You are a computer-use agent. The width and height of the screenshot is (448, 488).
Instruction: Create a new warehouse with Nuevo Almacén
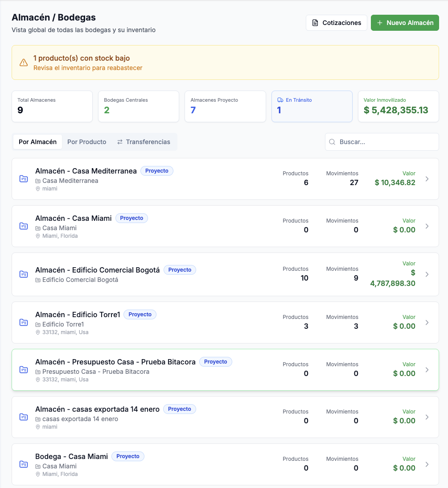(x=405, y=23)
